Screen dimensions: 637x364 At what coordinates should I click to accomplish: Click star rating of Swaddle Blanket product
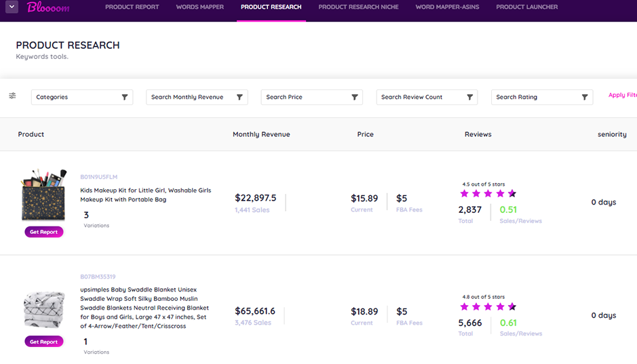pos(488,307)
